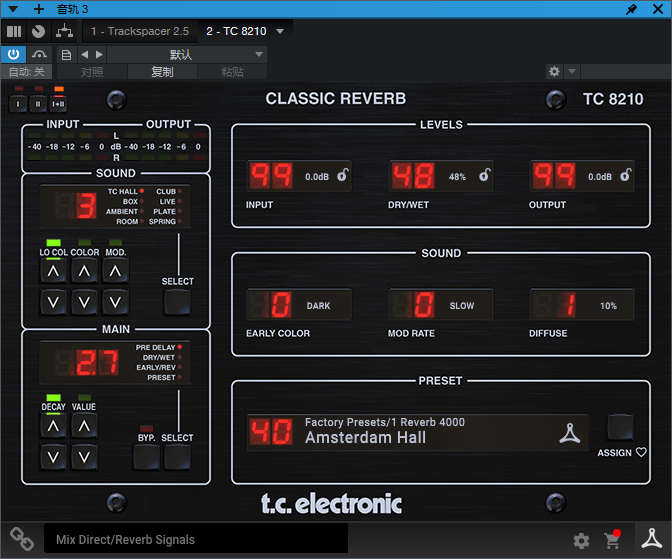672x559 pixels.
Task: Click the MAIN section SELECT button
Action: (177, 457)
